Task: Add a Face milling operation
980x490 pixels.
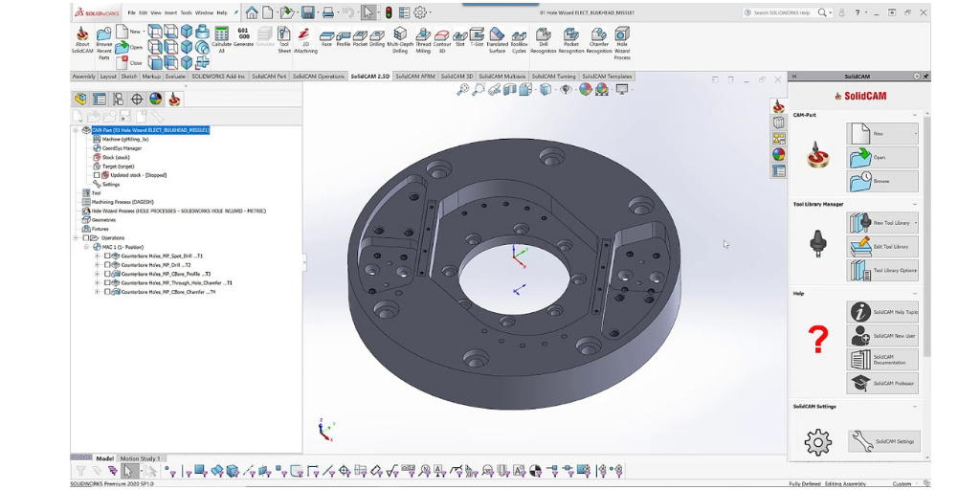Action: 326,38
